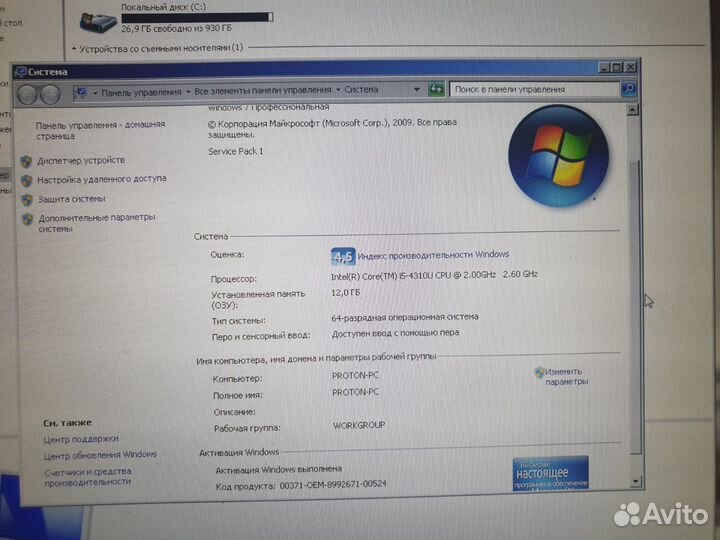720x540 pixels.
Task: Click Все элементы панели управления breadcrumb
Action: pyautogui.click(x=262, y=90)
